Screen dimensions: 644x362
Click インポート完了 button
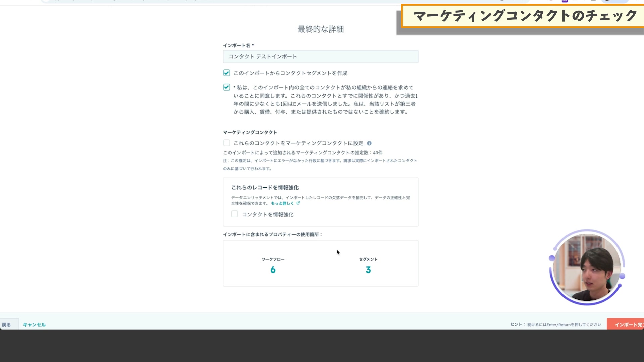[630, 324]
